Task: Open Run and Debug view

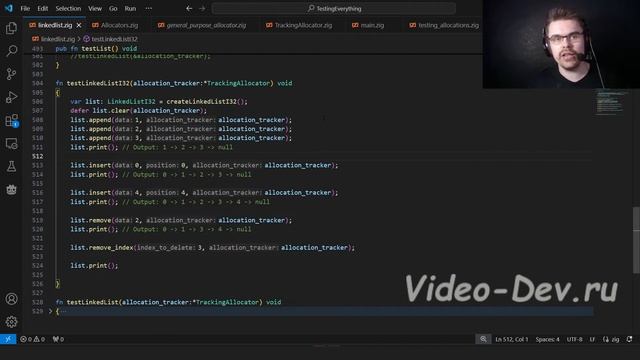Action: (11, 97)
